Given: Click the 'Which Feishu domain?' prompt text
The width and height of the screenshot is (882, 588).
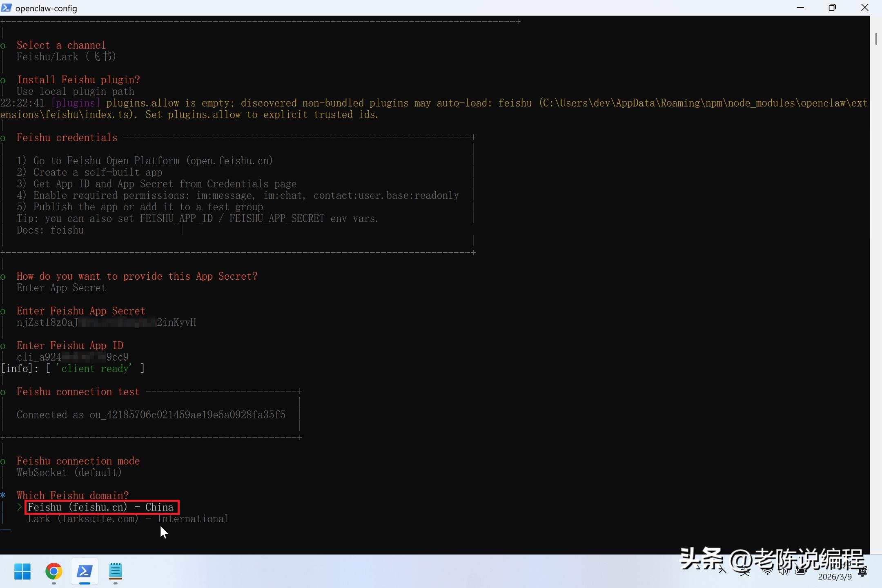Looking at the screenshot, I should pyautogui.click(x=73, y=495).
